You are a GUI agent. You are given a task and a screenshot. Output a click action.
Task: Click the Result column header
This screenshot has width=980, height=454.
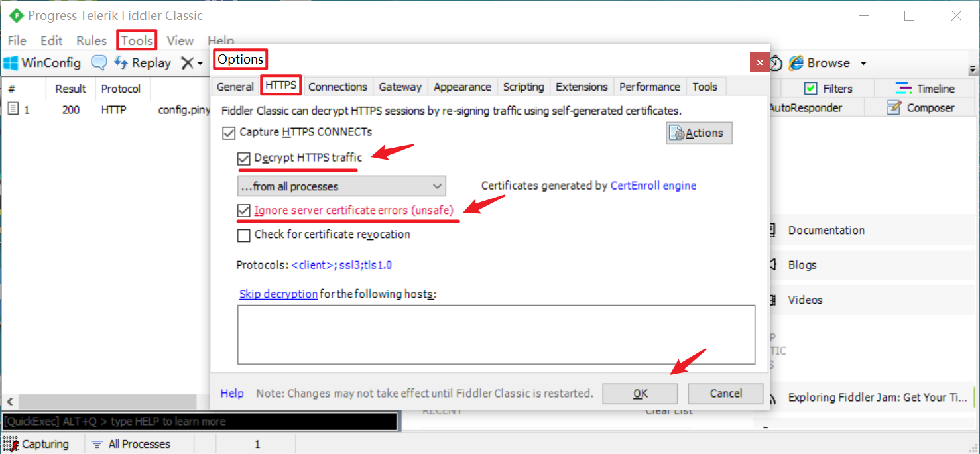coord(70,89)
